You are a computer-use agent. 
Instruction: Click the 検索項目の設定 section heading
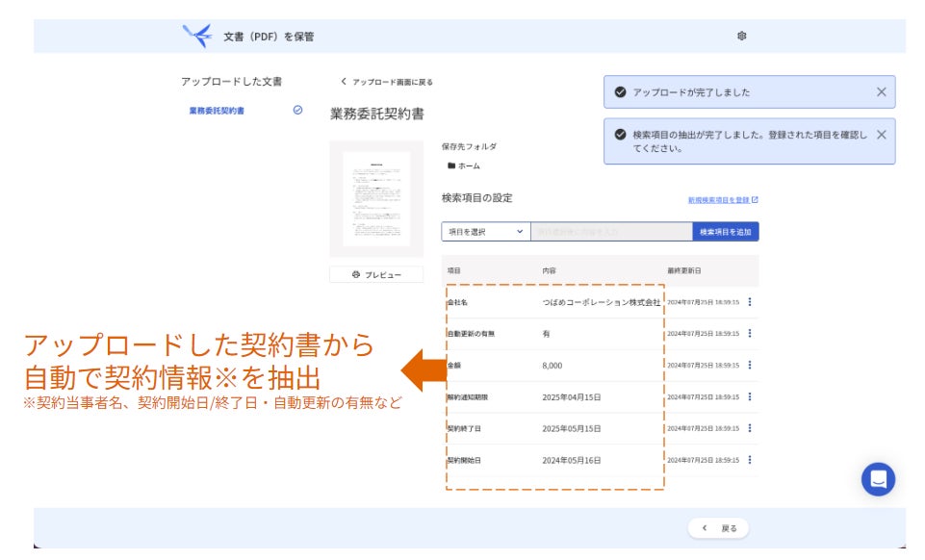click(476, 198)
